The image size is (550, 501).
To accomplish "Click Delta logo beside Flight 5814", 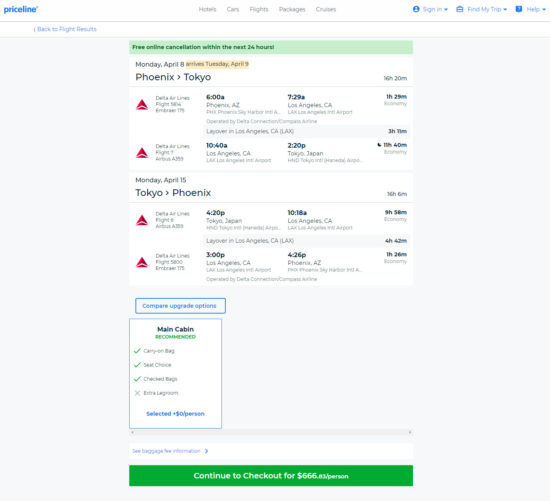I will coord(142,105).
